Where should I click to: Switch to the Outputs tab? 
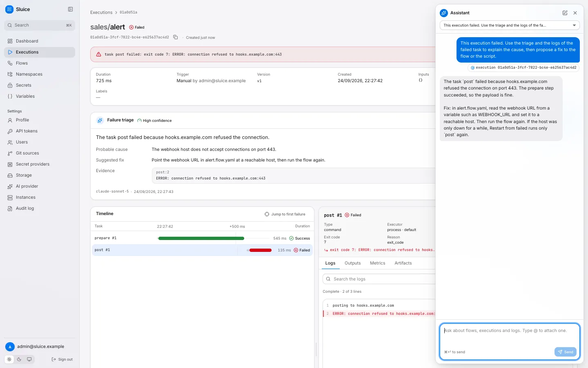[x=352, y=263]
